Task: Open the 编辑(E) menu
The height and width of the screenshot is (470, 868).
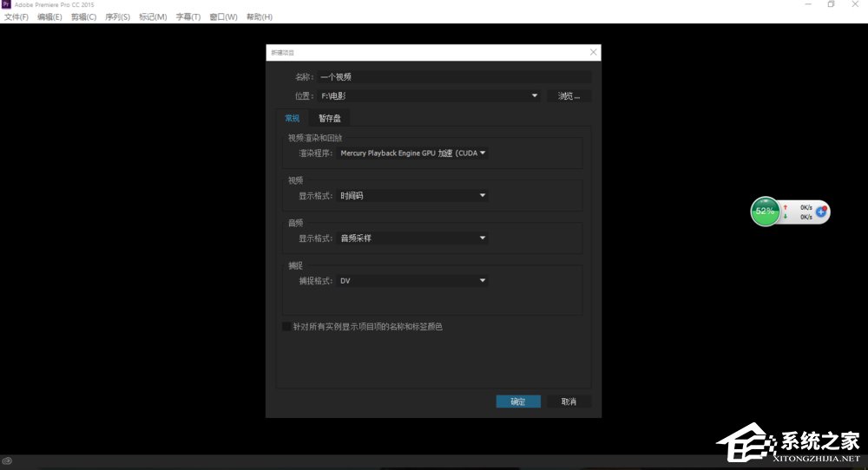Action: click(x=49, y=17)
